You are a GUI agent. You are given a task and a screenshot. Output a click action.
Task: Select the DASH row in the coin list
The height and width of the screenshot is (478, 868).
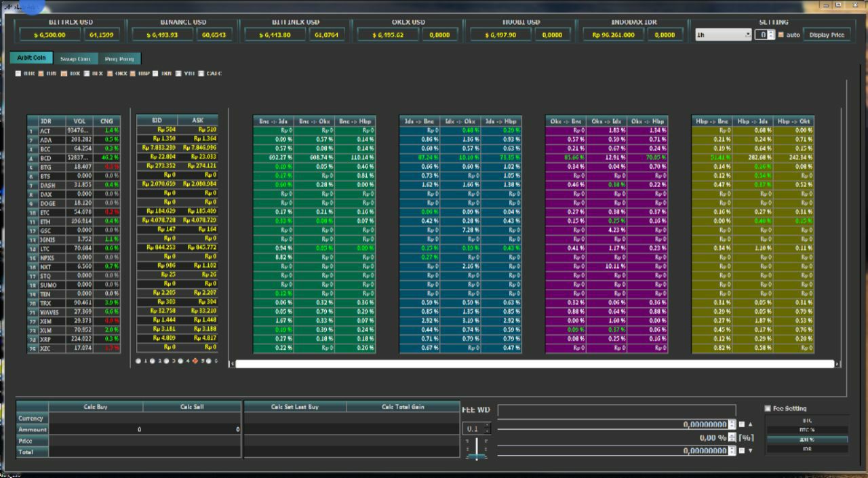tap(73, 185)
